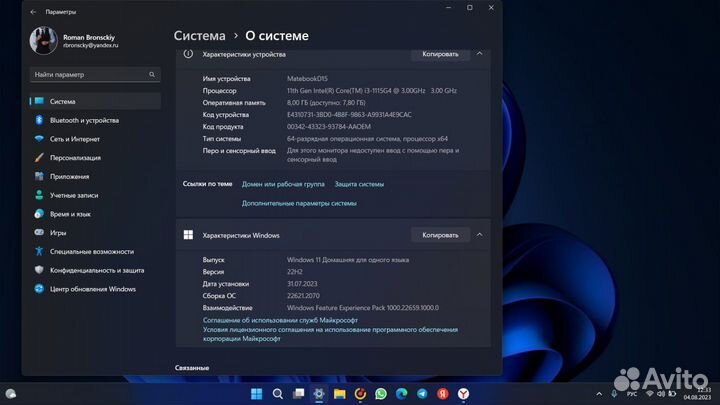Click the OS build value 22621.2070
This screenshot has width=720, height=405.
(303, 296)
